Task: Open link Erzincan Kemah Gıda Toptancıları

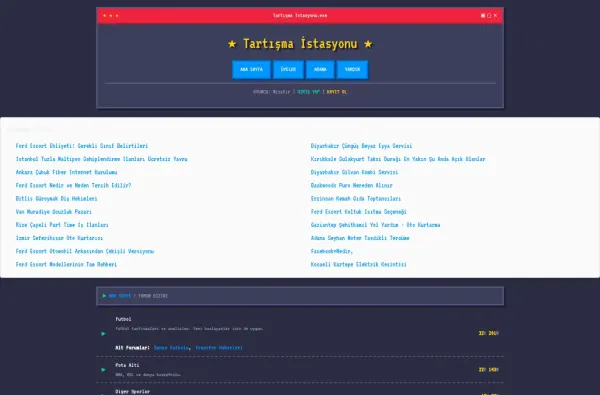Action: pyautogui.click(x=356, y=199)
